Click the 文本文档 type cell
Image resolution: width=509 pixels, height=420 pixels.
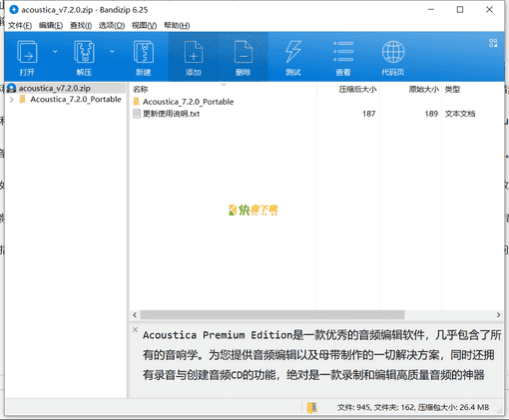point(460,114)
